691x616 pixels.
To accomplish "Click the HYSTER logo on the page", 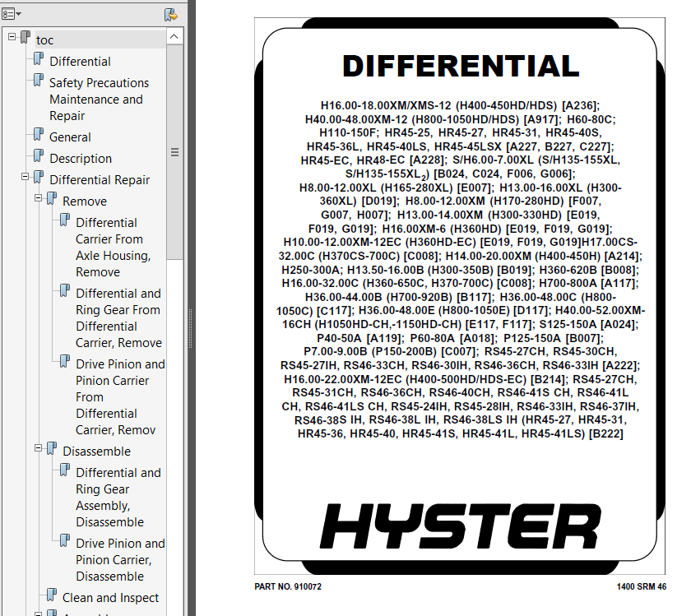I will 461,526.
